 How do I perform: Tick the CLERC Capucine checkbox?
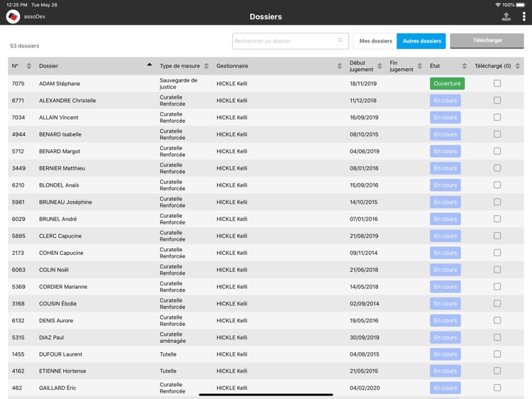click(497, 236)
